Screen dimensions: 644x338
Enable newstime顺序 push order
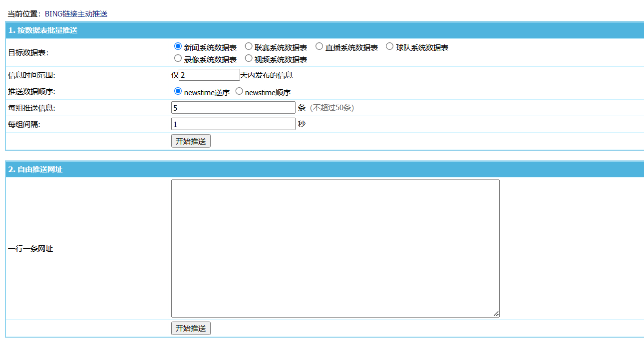pos(239,91)
